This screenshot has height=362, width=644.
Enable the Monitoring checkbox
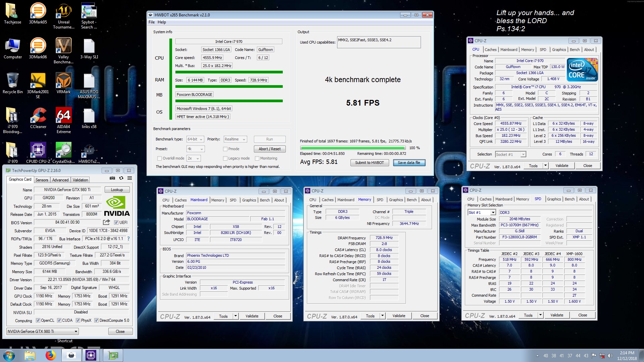(x=257, y=158)
